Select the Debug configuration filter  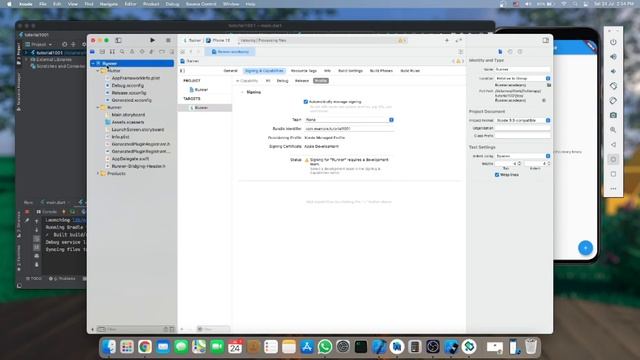[x=282, y=81]
